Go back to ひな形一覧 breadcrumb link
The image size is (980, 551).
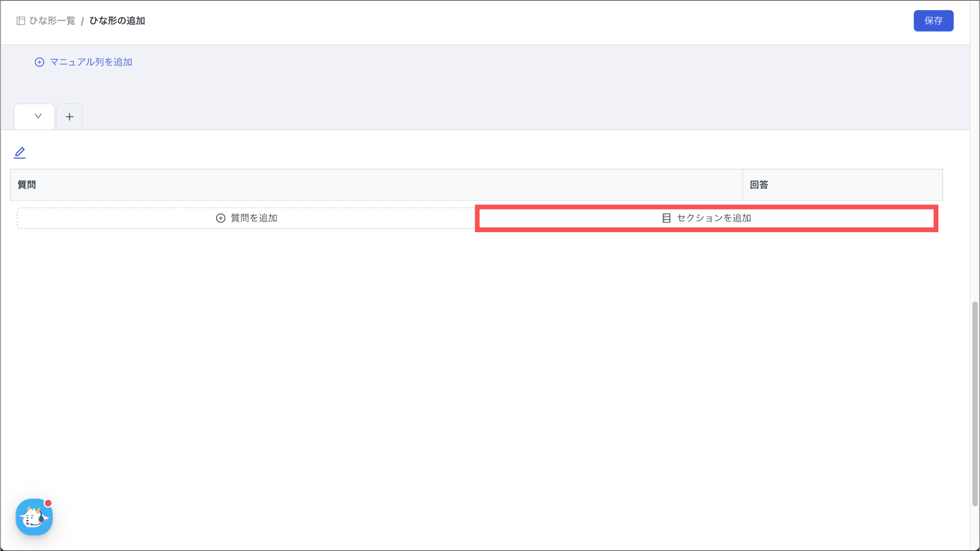pos(52,21)
